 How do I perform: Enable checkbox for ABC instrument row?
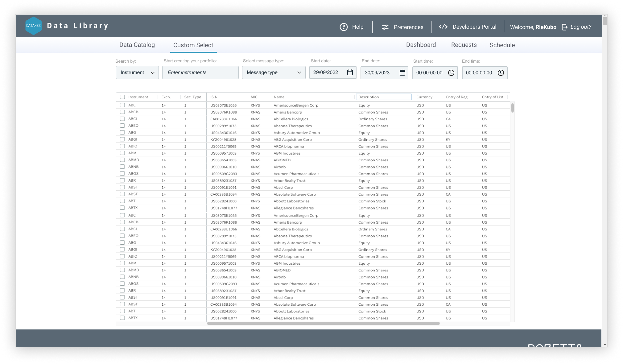click(123, 105)
